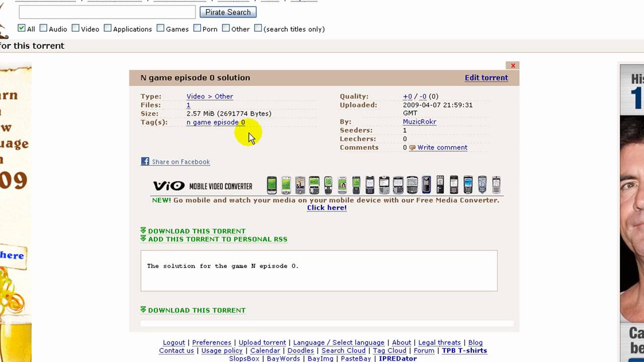Click the RSS green arrow icon

click(143, 239)
